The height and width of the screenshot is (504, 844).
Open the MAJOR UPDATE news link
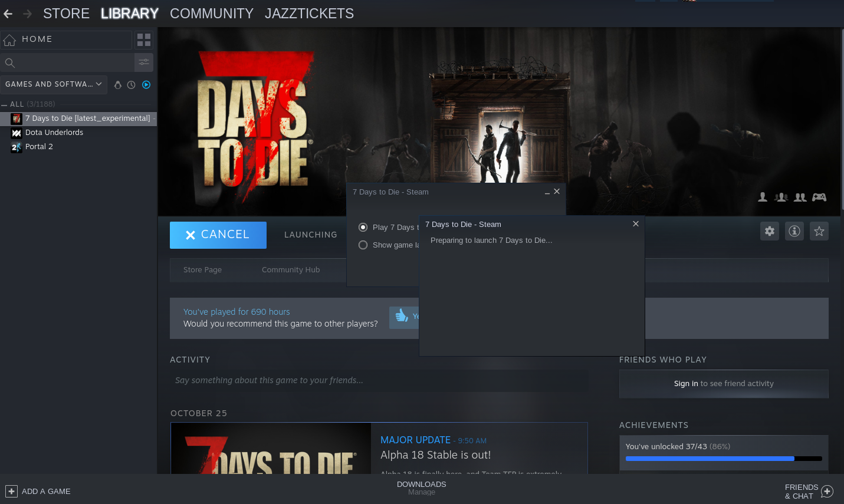[415, 440]
